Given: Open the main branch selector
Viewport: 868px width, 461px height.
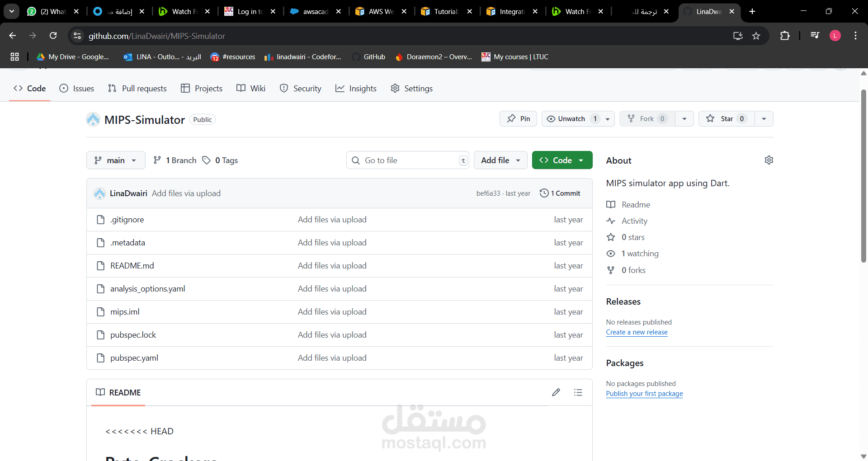Looking at the screenshot, I should coord(116,160).
